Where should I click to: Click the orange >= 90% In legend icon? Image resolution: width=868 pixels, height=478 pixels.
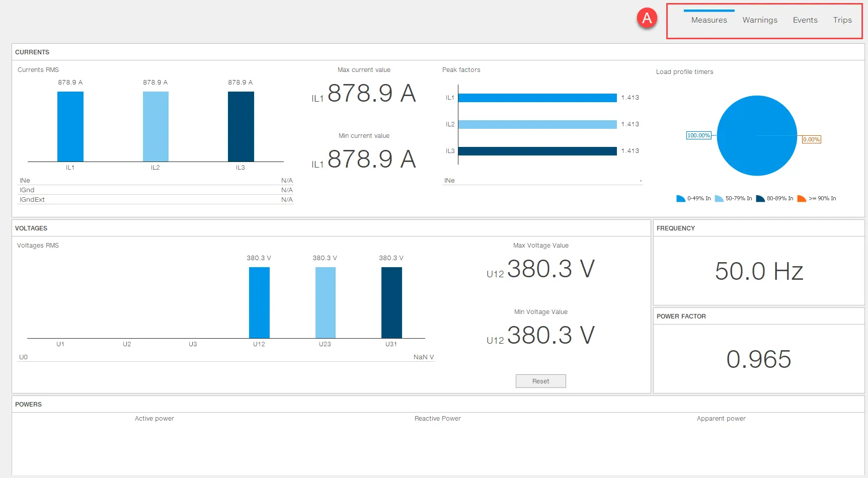(801, 199)
